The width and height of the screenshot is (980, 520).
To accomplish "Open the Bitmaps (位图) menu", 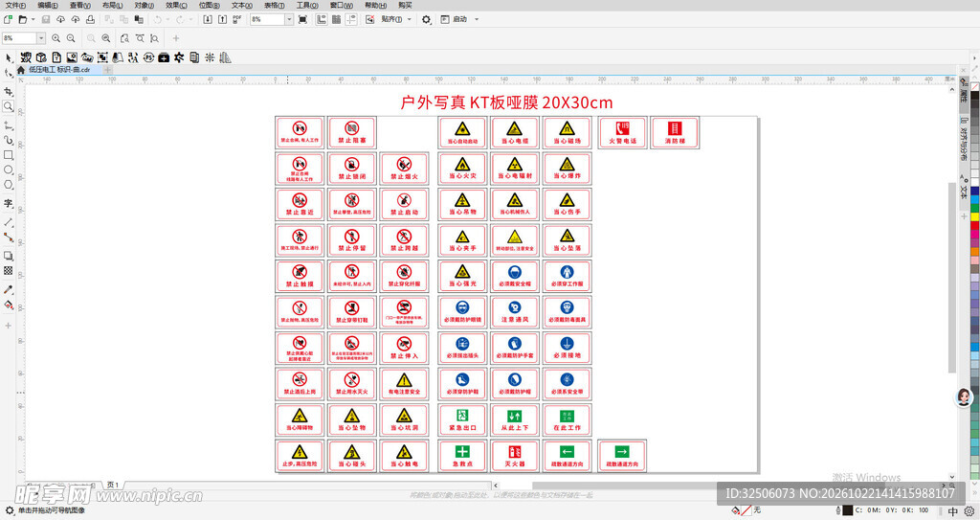I will pyautogui.click(x=210, y=5).
